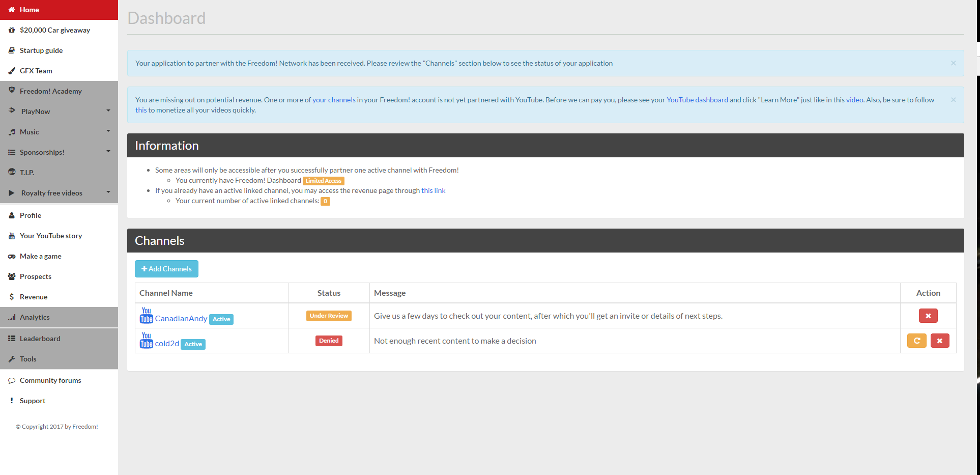Click the Status column header
Image resolution: width=980 pixels, height=475 pixels.
click(x=329, y=293)
